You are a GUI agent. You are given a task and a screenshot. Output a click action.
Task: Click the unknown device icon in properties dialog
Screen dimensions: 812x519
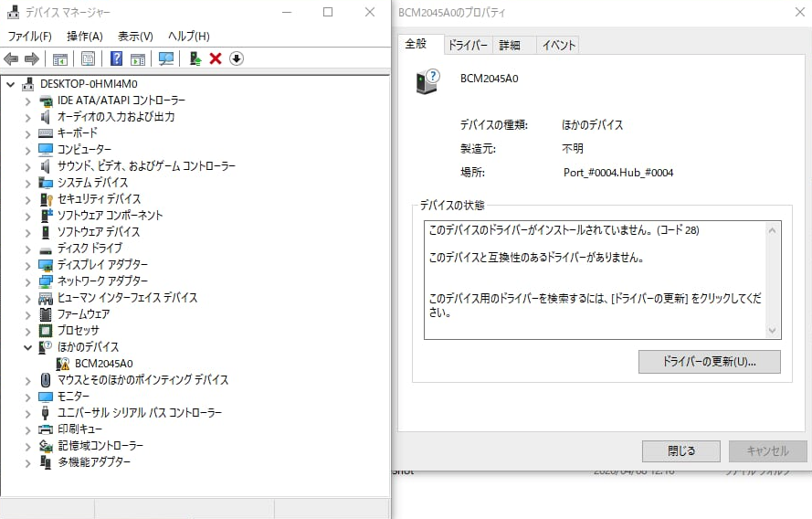(x=427, y=82)
